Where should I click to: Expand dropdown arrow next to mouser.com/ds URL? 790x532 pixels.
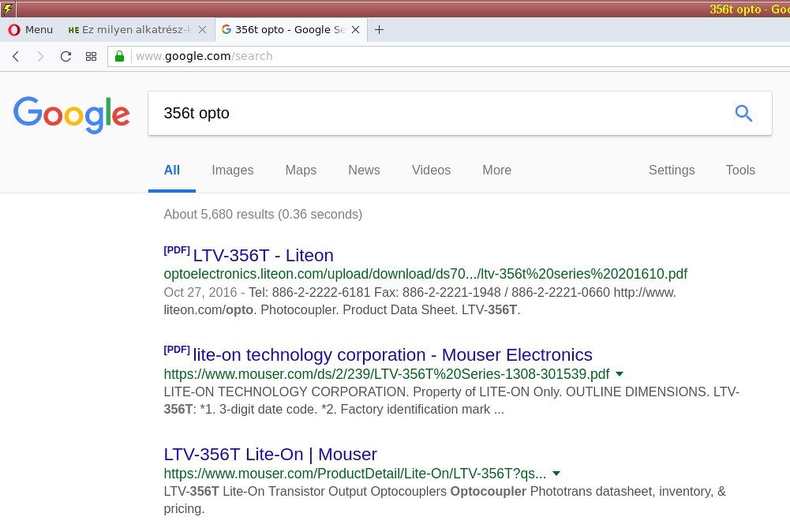(x=620, y=374)
